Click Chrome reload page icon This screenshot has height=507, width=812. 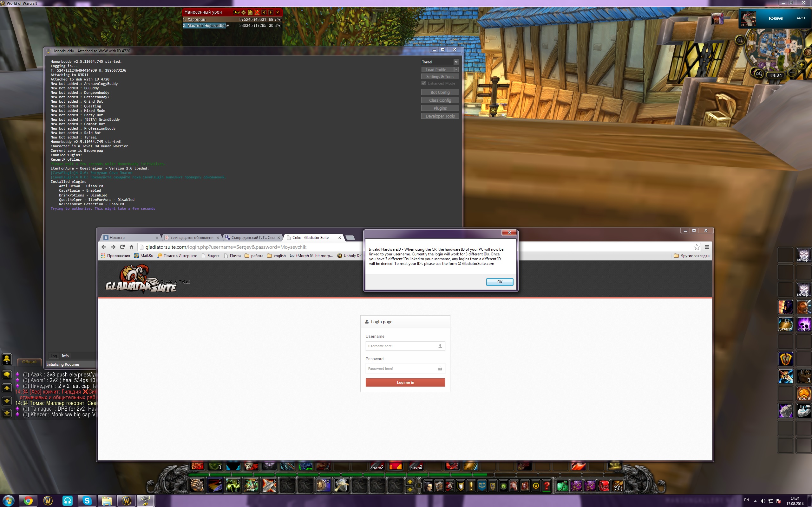pos(122,247)
